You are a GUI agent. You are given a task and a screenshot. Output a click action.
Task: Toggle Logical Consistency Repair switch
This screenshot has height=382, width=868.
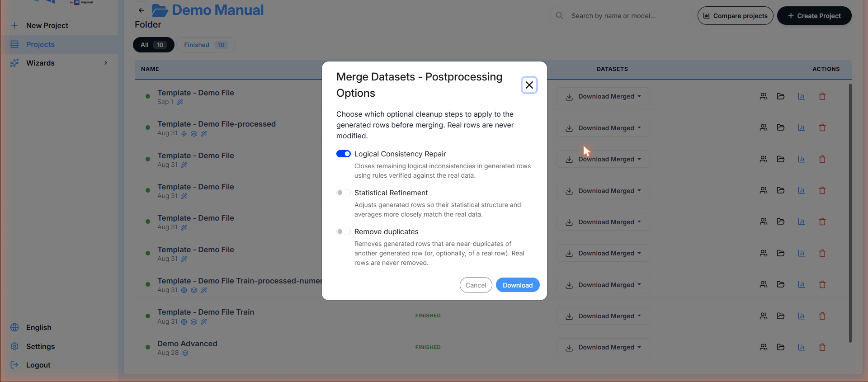[344, 154]
